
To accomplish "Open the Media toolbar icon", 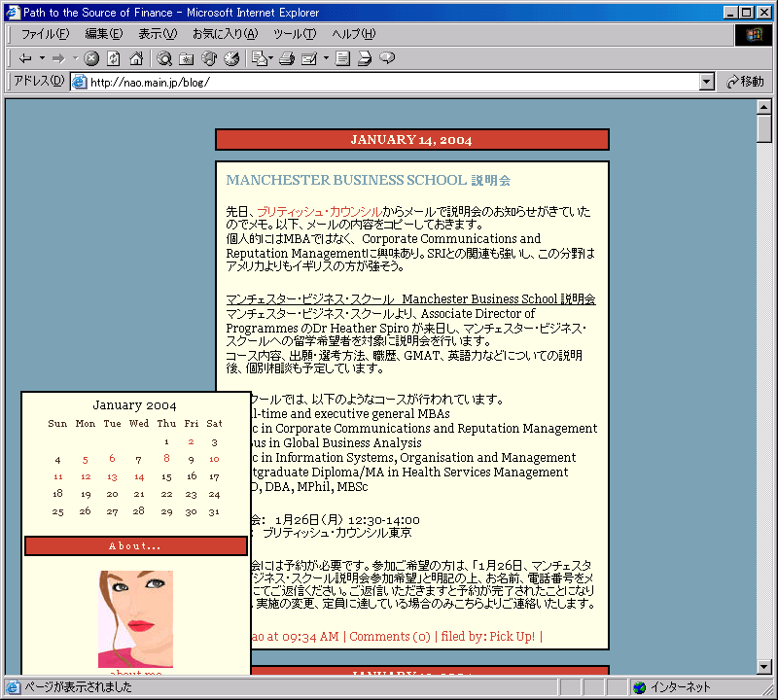I will click(x=209, y=58).
